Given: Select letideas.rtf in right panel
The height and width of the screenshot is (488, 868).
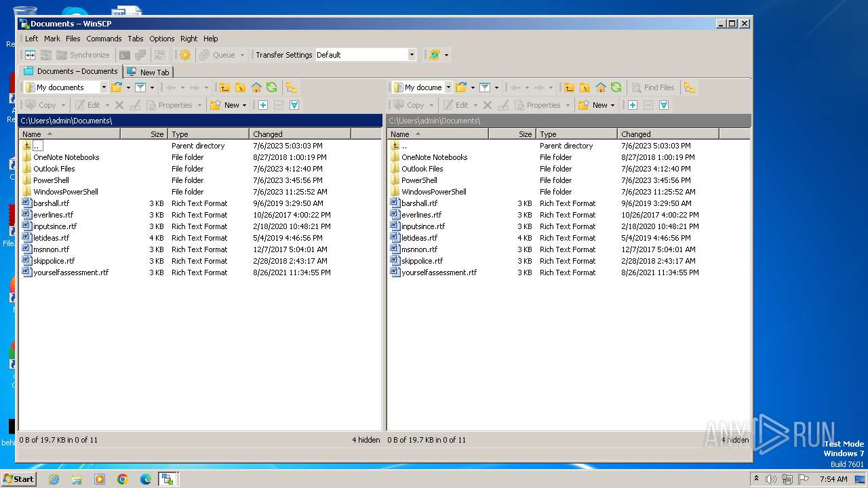Looking at the screenshot, I should (x=419, y=238).
